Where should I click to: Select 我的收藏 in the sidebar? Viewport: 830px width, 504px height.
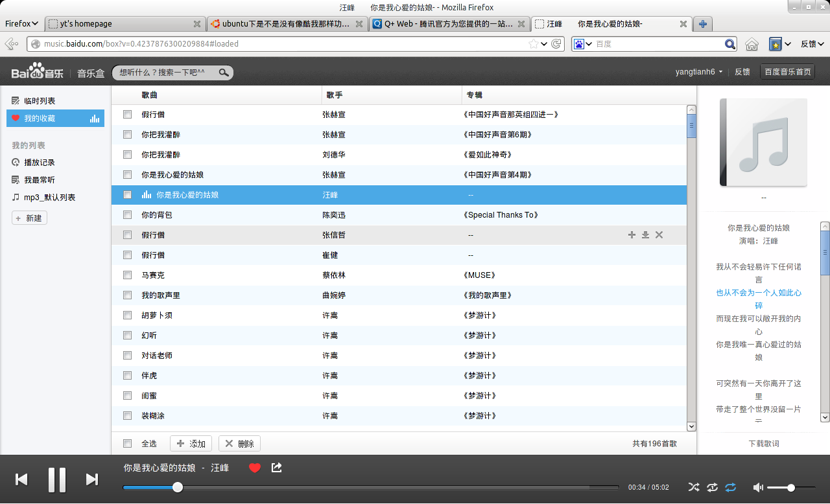tap(55, 118)
